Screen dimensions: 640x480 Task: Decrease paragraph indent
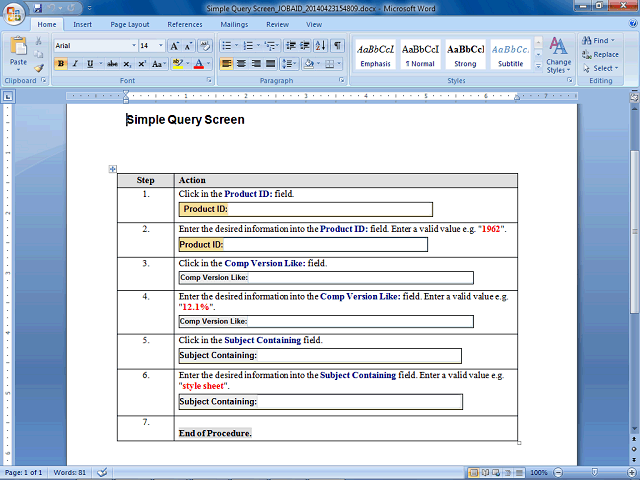(291, 46)
